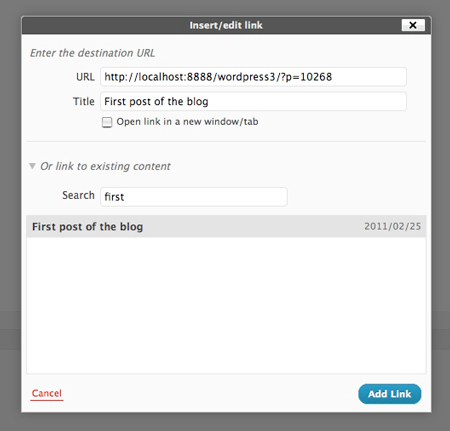
Task: Click the 2011/02/25 date in results
Action: [392, 226]
